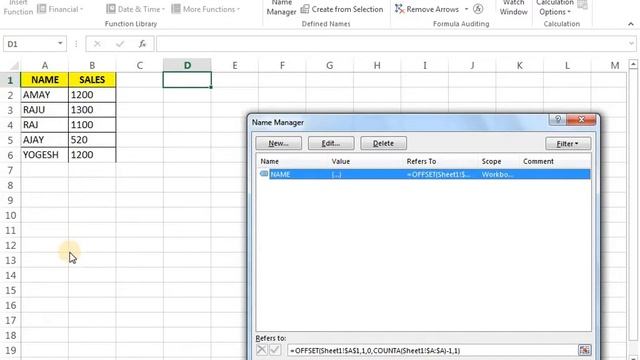Screen dimensions: 640x360
Task: Select column A header
Action: tap(44, 65)
